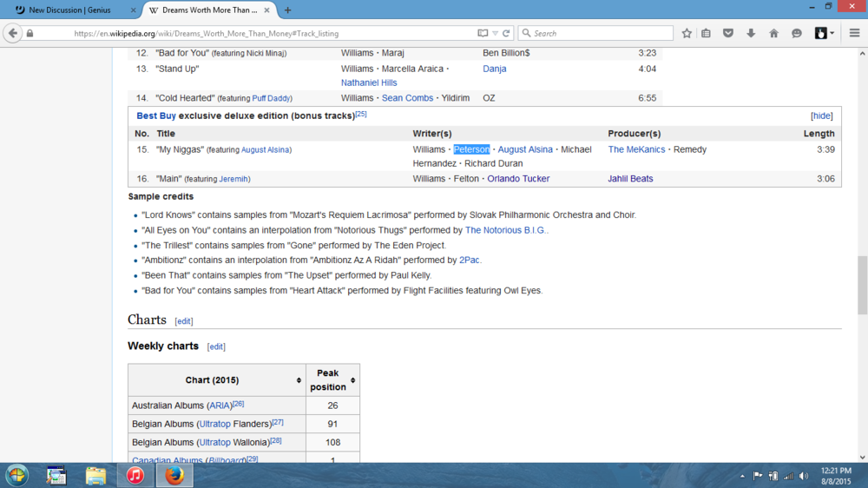Open File Explorer from taskbar
868x488 pixels.
pyautogui.click(x=95, y=475)
